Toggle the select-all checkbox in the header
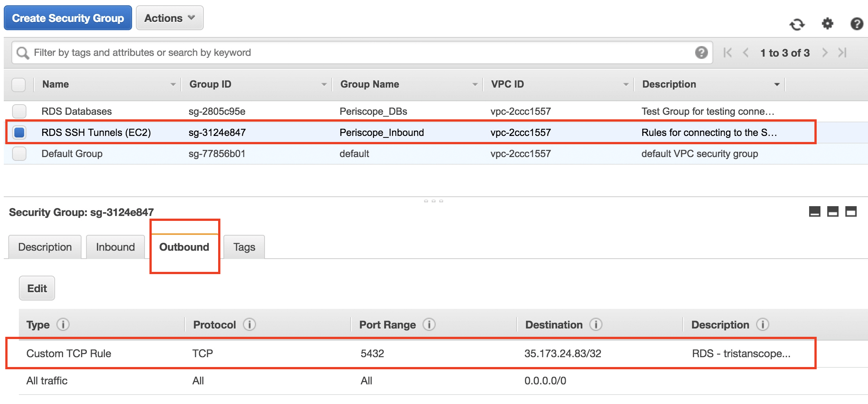Screen dimensions: 868x404 18,85
